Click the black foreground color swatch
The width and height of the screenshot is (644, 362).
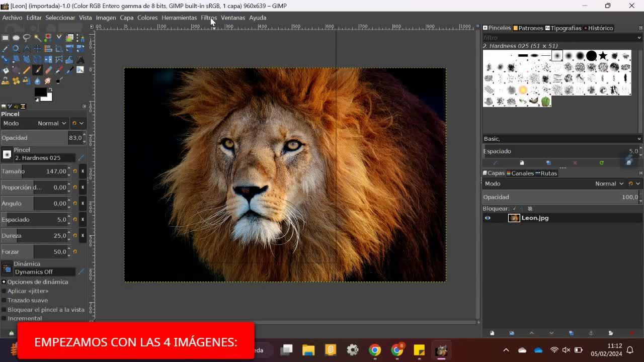coord(40,92)
